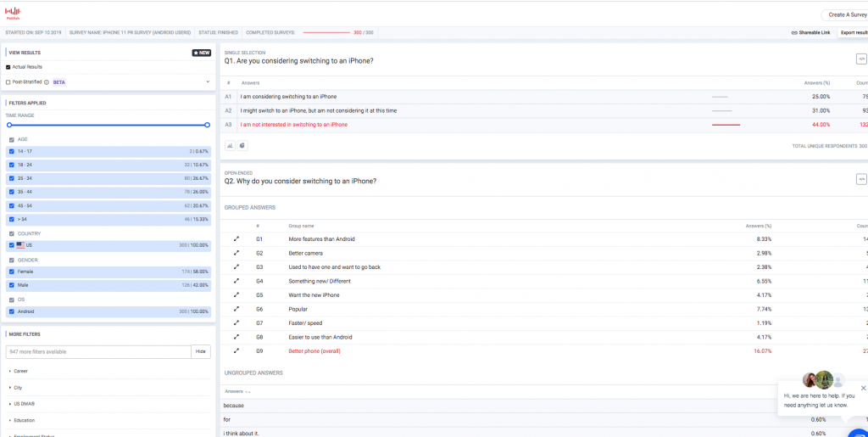Uncheck the > 54 age filter

(x=12, y=219)
